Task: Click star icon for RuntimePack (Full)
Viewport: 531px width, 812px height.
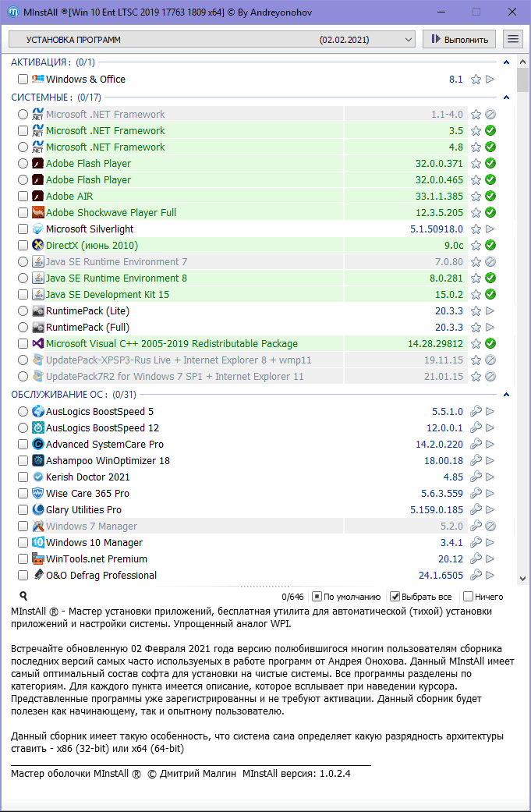Action: pos(476,328)
